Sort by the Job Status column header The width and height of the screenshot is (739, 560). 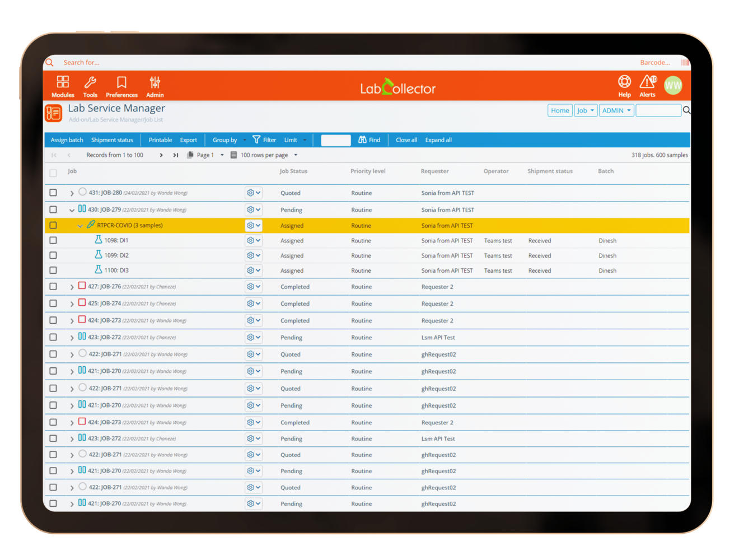click(293, 171)
